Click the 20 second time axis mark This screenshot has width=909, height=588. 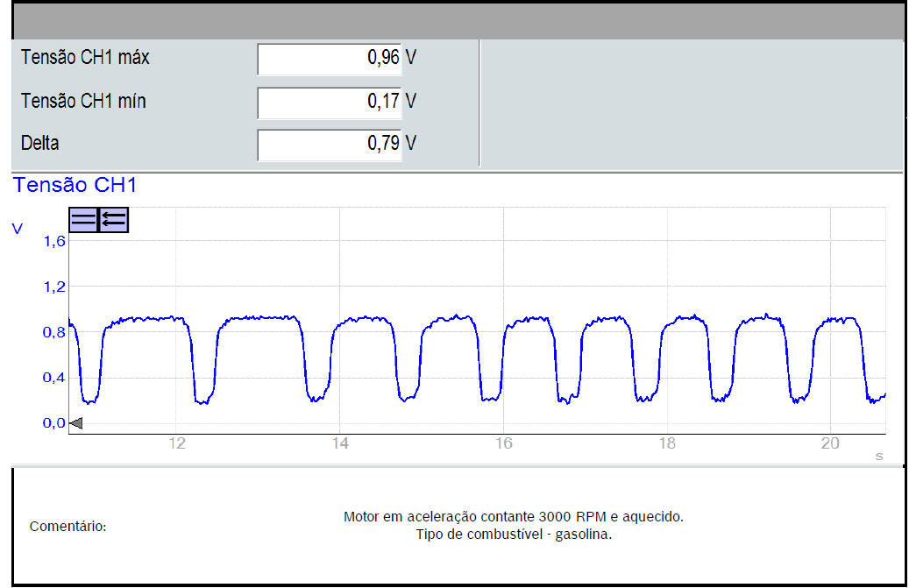[830, 444]
